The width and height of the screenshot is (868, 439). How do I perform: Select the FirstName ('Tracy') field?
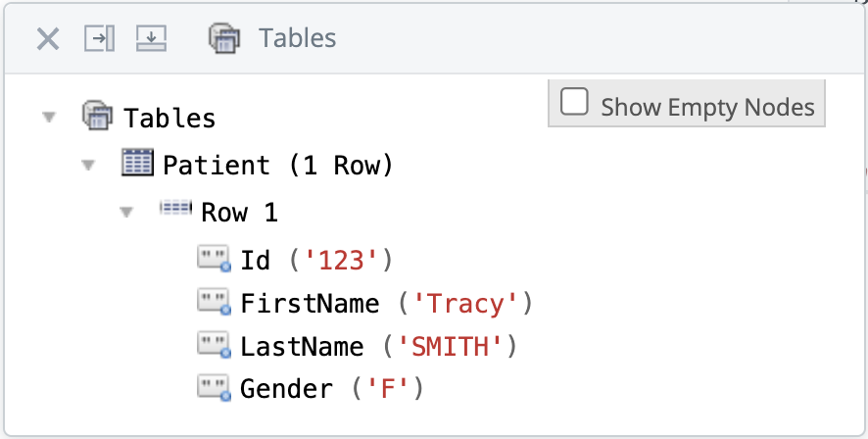[385, 304]
